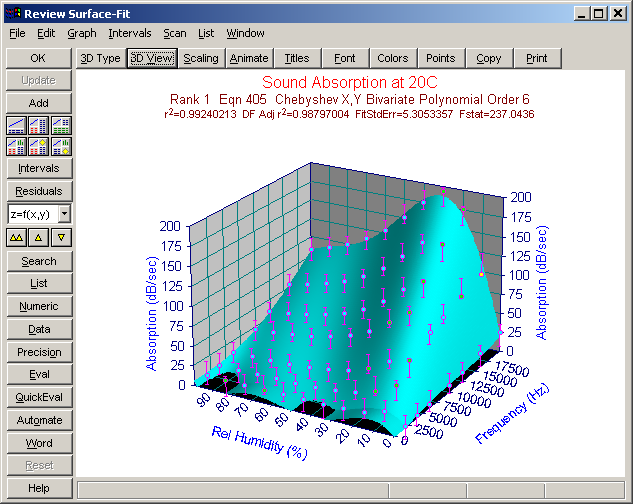This screenshot has height=504, width=633.
Task: Open the z=f(x,y) dropdown arrow
Action: pyautogui.click(x=64, y=214)
